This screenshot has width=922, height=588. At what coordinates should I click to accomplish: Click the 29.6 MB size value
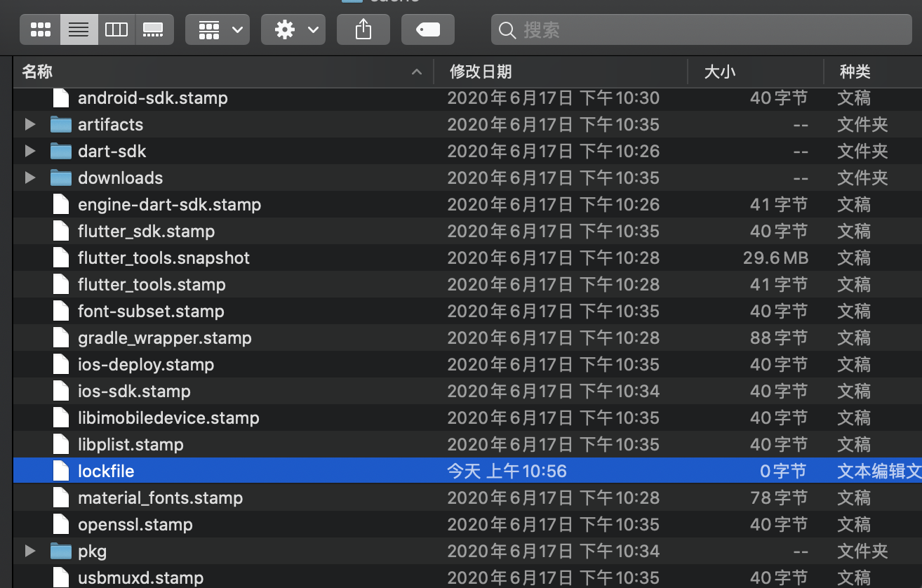775,258
